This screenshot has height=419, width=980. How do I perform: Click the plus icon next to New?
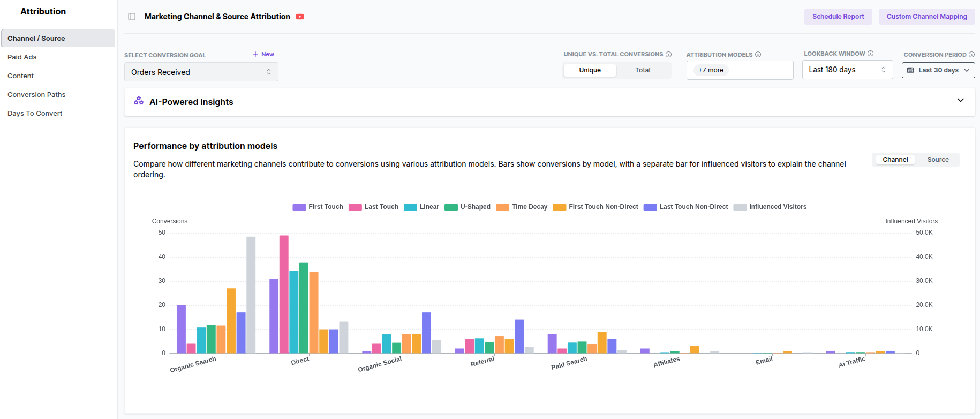(255, 54)
